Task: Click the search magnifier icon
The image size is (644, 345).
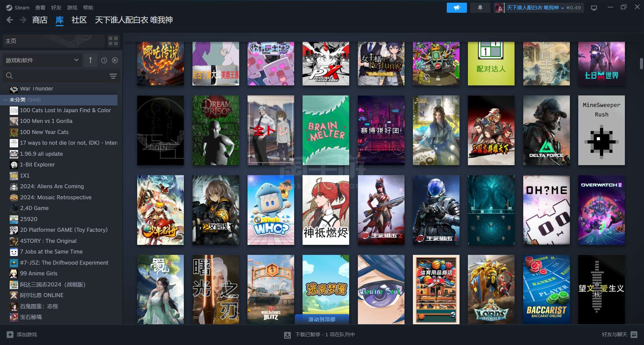Action: click(x=9, y=76)
